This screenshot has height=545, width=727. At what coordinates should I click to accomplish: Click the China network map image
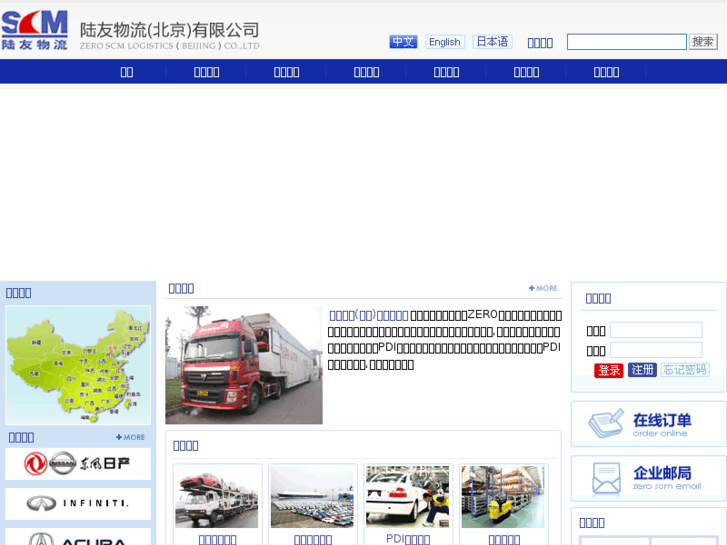(78, 365)
